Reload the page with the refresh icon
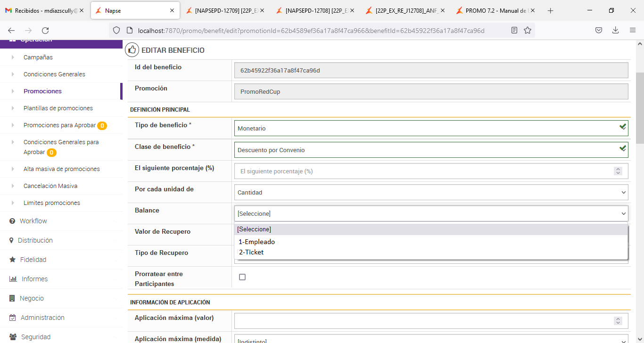Viewport: 644px width, 343px height. [x=45, y=30]
